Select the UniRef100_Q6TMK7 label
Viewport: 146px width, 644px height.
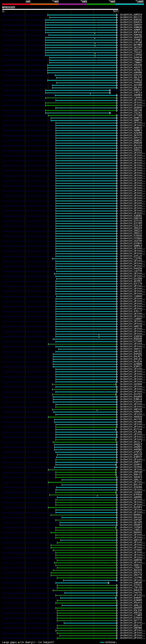click(x=131, y=281)
